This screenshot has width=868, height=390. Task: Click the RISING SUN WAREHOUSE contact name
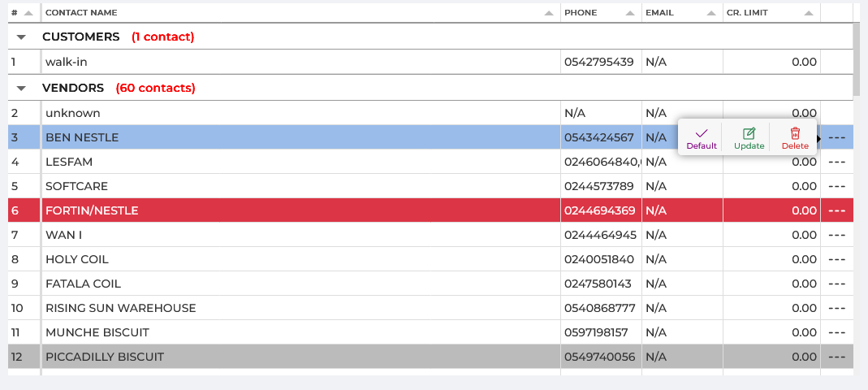coord(121,308)
